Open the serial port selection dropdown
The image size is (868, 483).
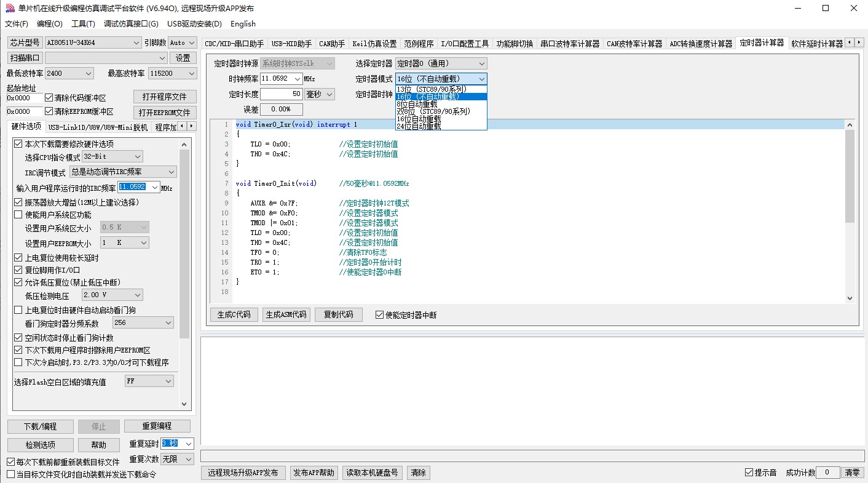point(106,58)
